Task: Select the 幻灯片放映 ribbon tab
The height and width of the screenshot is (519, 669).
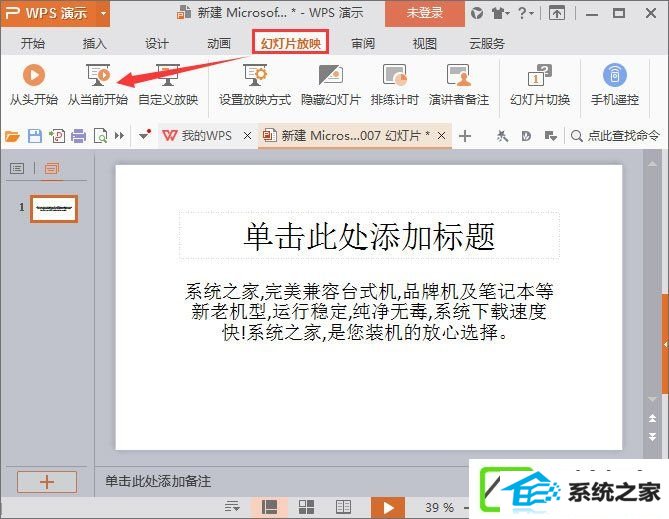Action: pyautogui.click(x=291, y=42)
